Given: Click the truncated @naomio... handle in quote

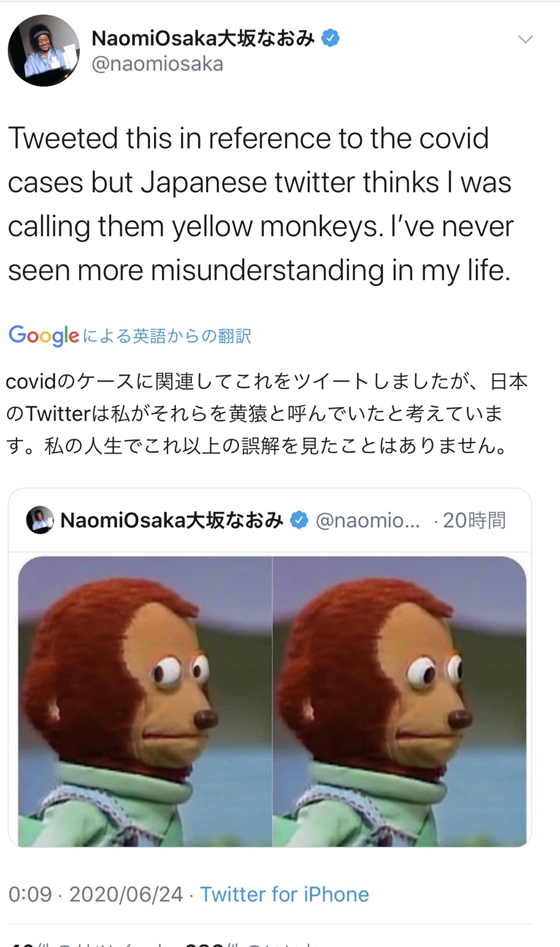Looking at the screenshot, I should click(368, 520).
